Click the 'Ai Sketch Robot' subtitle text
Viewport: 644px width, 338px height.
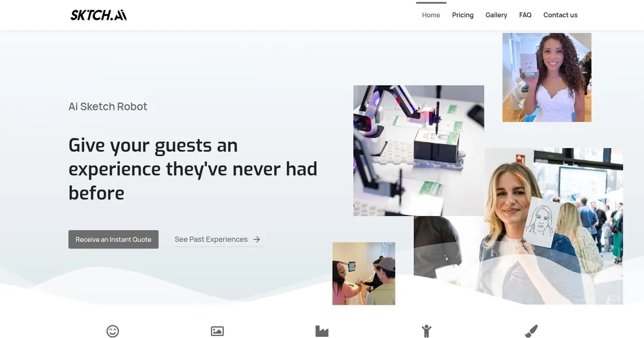click(x=108, y=106)
